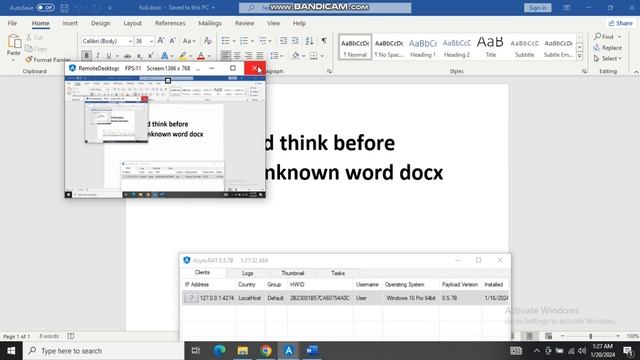Increase font size with Grow Font
Image resolution: width=640 pixels, height=360 pixels.
pyautogui.click(x=161, y=41)
